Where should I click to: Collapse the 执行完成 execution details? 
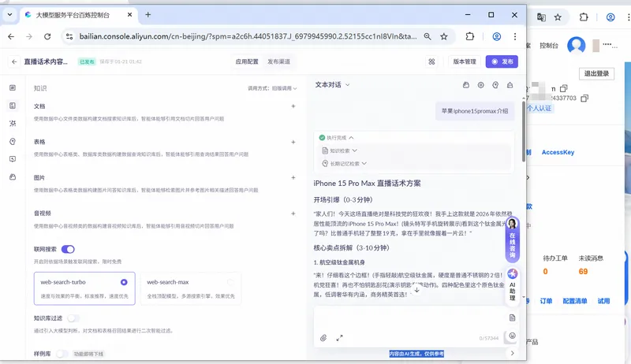click(x=337, y=137)
